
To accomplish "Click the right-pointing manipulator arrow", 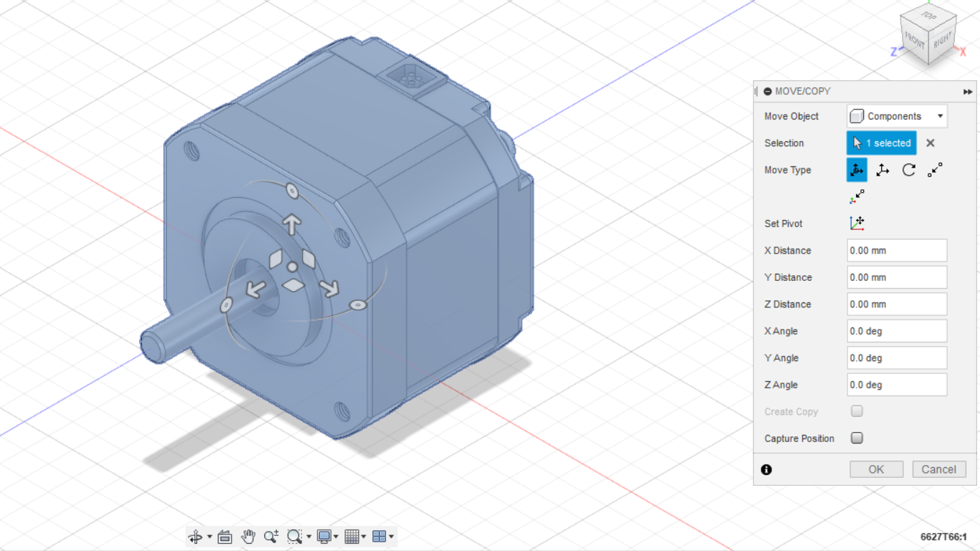I will point(329,288).
